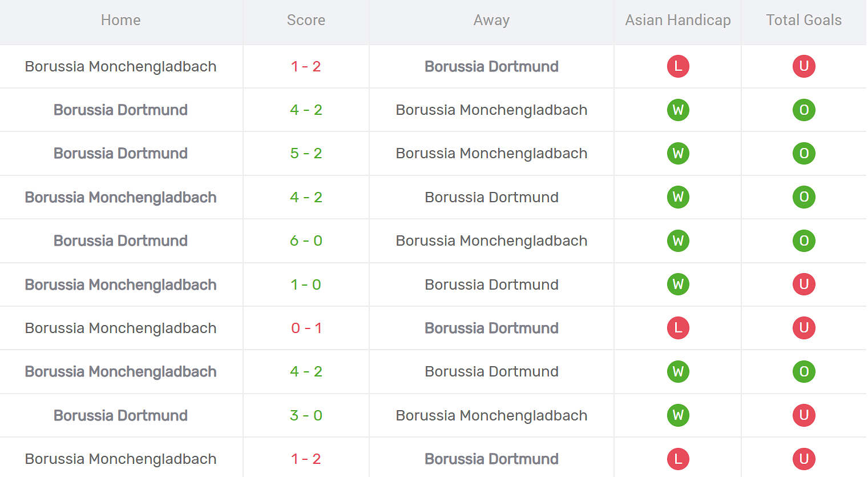Click away Borussia Dortmund in 0 - 1 row

pos(491,328)
